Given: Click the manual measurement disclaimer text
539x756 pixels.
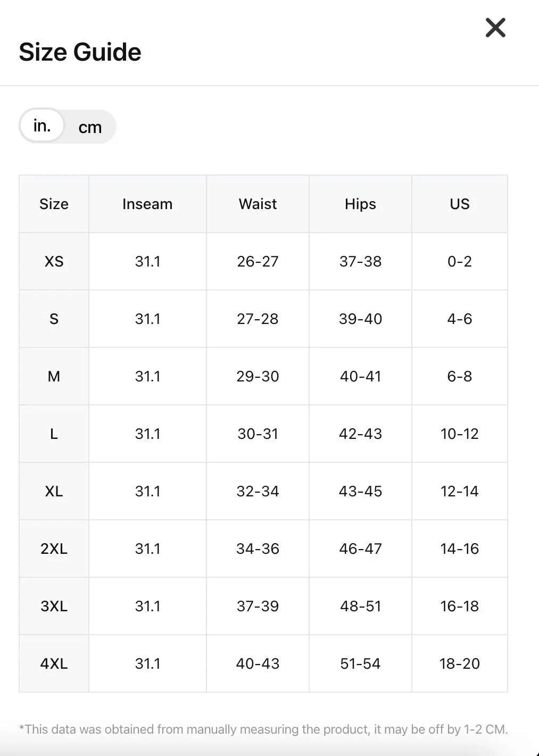Looking at the screenshot, I should (263, 729).
